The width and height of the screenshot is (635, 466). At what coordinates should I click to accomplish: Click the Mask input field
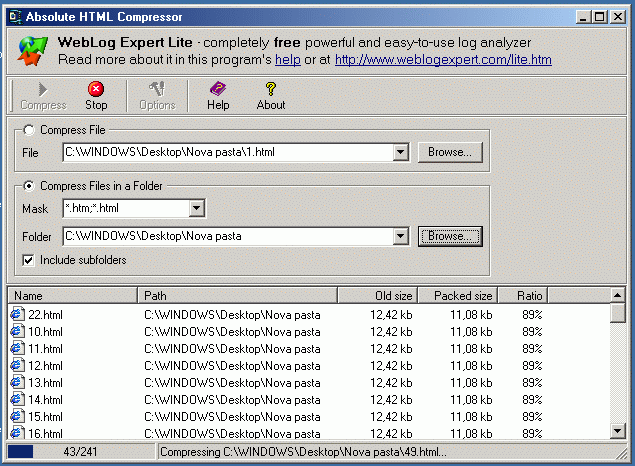(x=126, y=209)
